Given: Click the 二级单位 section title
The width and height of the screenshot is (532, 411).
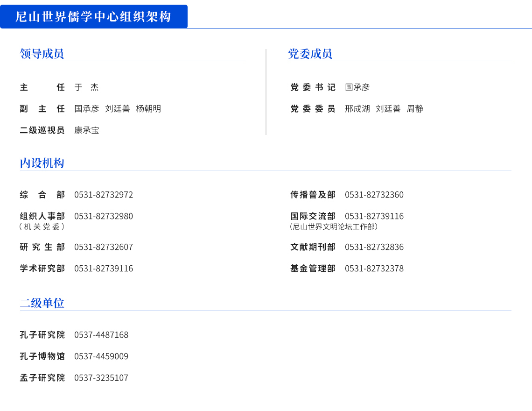Looking at the screenshot, I should click(x=41, y=303).
